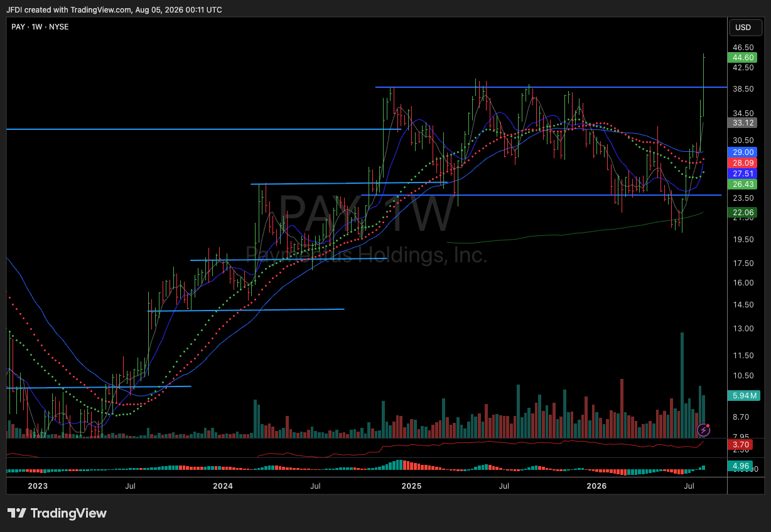Click the Jul label after 2026
The height and width of the screenshot is (532, 771).
[689, 486]
